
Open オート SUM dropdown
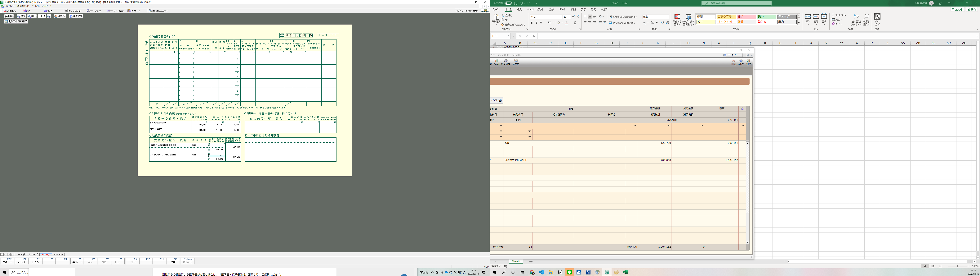[849, 15]
